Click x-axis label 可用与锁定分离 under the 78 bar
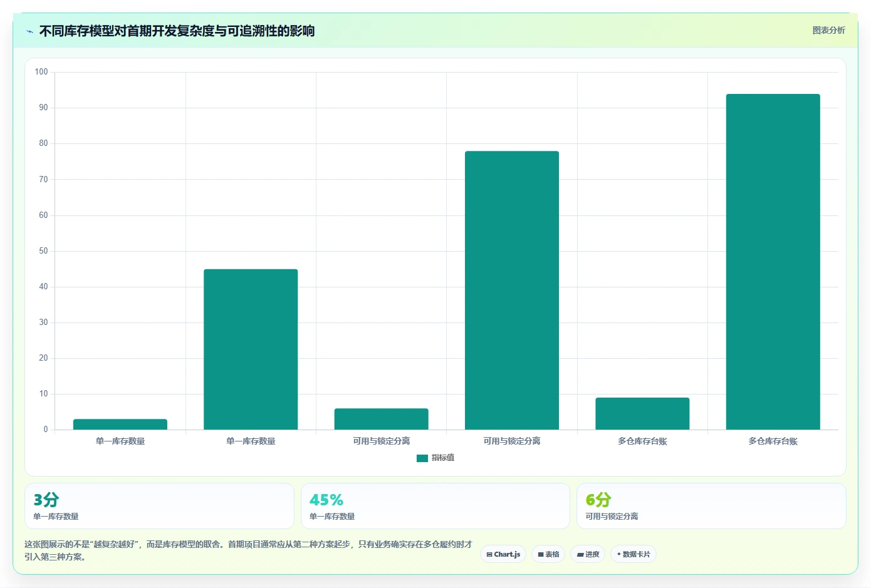This screenshot has height=588, width=871. [512, 441]
